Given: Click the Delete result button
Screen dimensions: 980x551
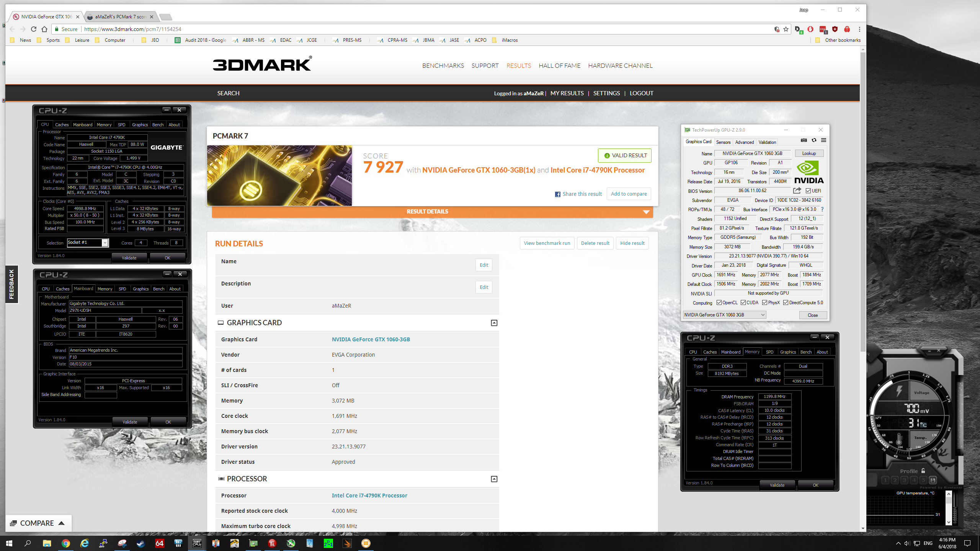Looking at the screenshot, I should coord(595,243).
